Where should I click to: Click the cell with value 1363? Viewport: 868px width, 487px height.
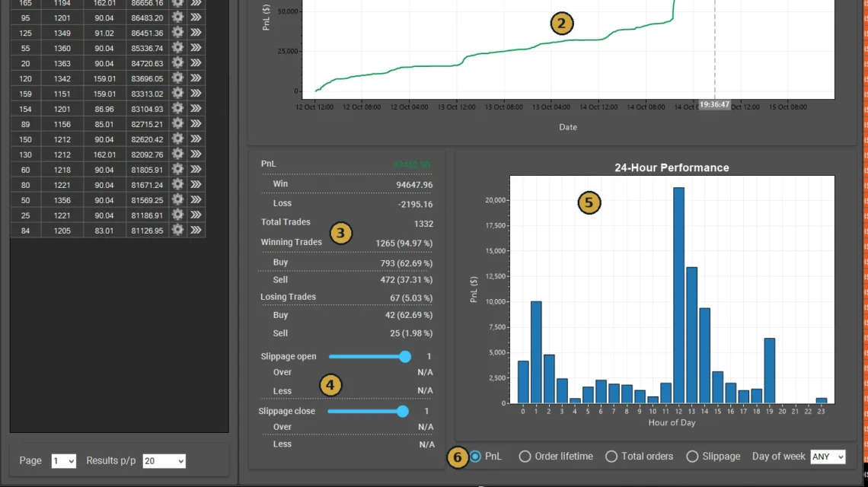(x=62, y=64)
